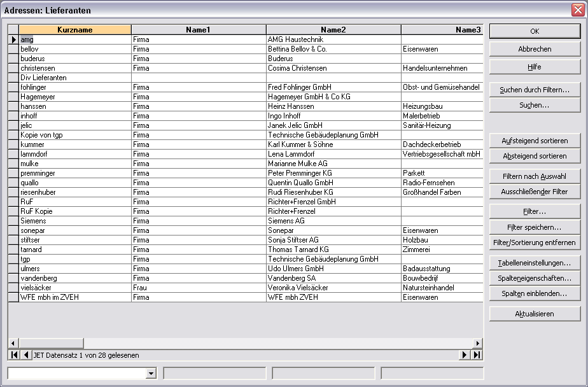This screenshot has width=588, height=387.
Task: Open Tabelleneinstellungen...
Action: click(535, 263)
